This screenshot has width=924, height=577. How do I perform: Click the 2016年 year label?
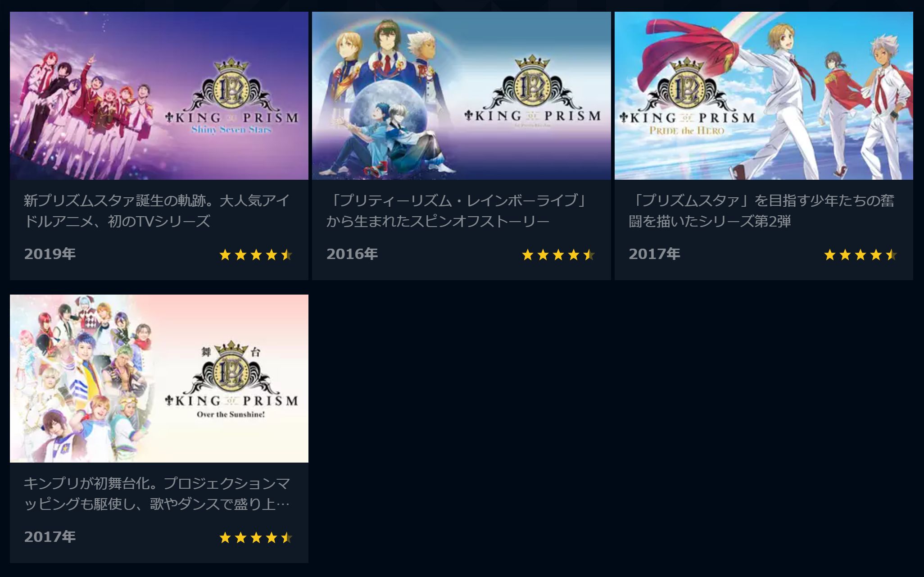352,254
